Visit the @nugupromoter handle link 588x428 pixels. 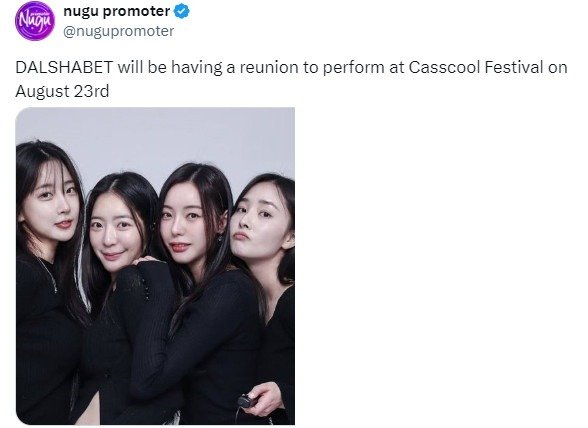(118, 31)
